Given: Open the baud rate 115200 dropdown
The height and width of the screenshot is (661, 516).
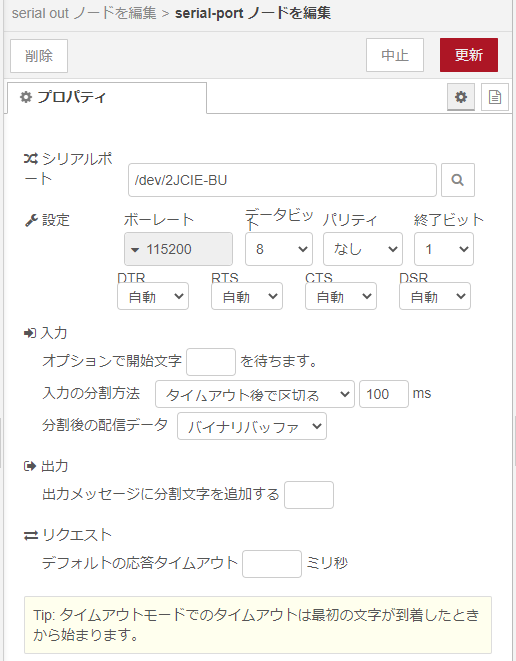Looking at the screenshot, I should [x=178, y=249].
